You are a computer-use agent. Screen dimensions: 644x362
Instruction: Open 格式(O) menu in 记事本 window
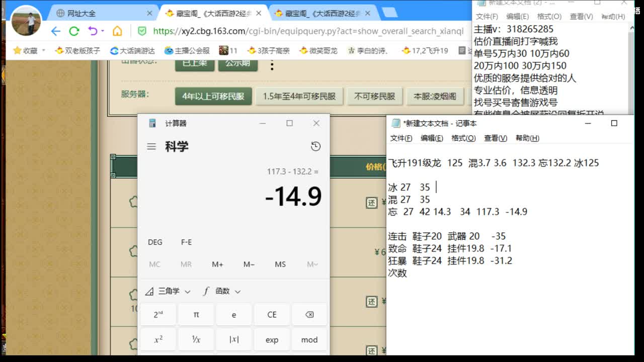(x=463, y=138)
